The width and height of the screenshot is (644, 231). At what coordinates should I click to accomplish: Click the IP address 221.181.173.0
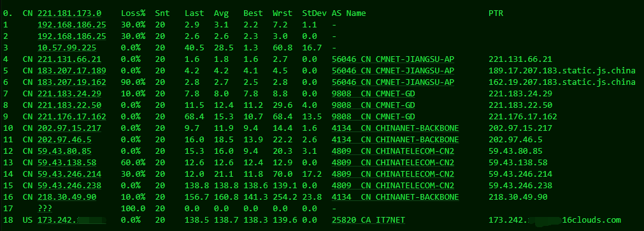coord(69,13)
